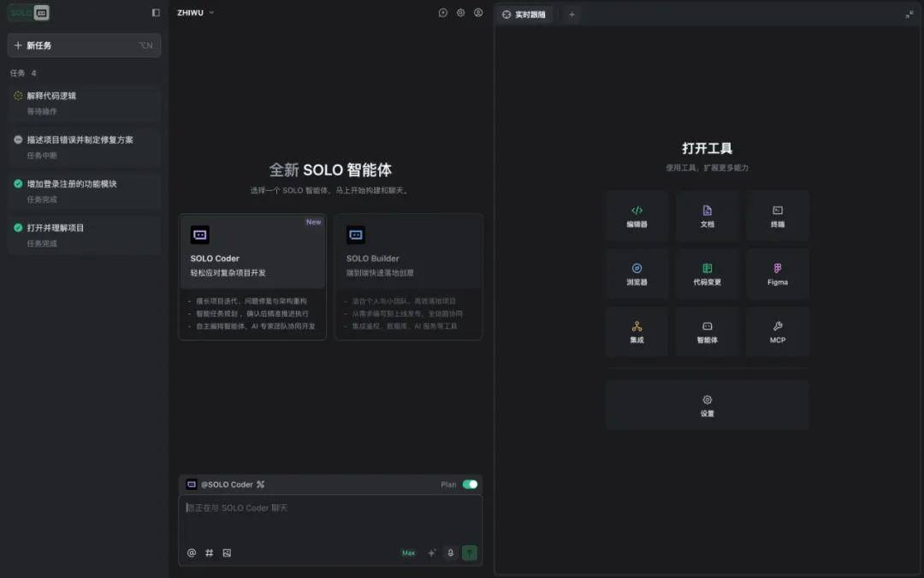Open the 描述项目错误并制定修复方案 task
Viewport: 924px width, 578px height.
pyautogui.click(x=84, y=147)
